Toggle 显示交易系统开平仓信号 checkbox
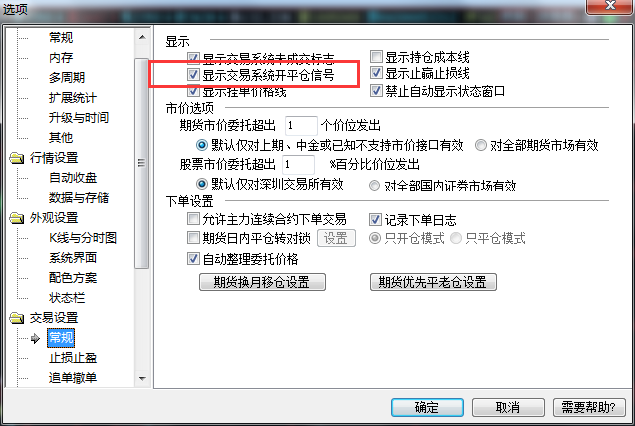 coord(193,75)
